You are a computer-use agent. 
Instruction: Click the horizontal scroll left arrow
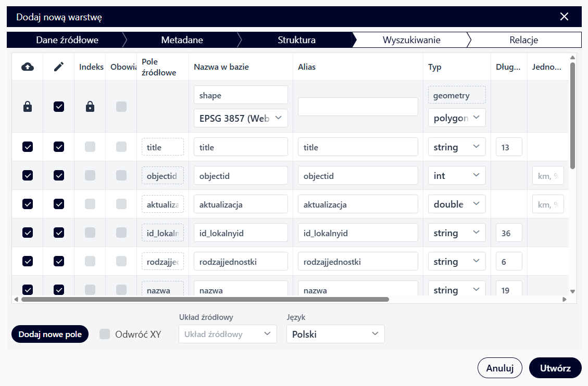click(16, 300)
